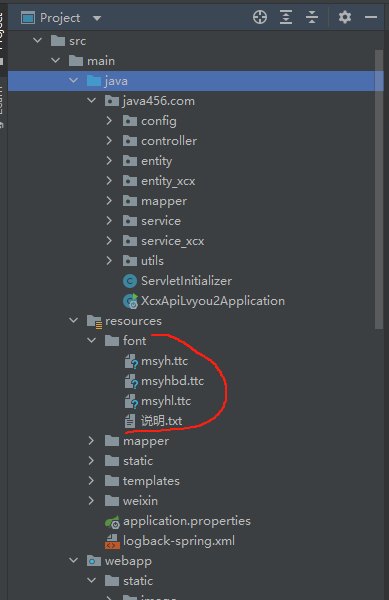Expand the static folder under resources

pos(91,460)
